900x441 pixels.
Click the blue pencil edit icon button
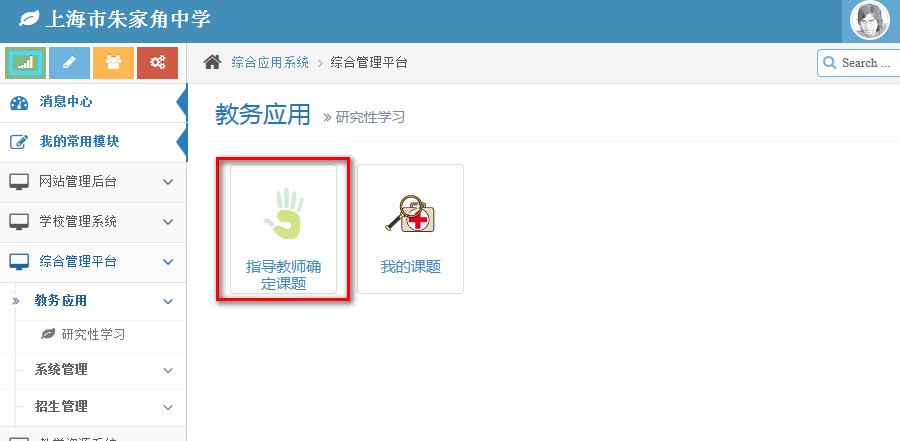69,63
